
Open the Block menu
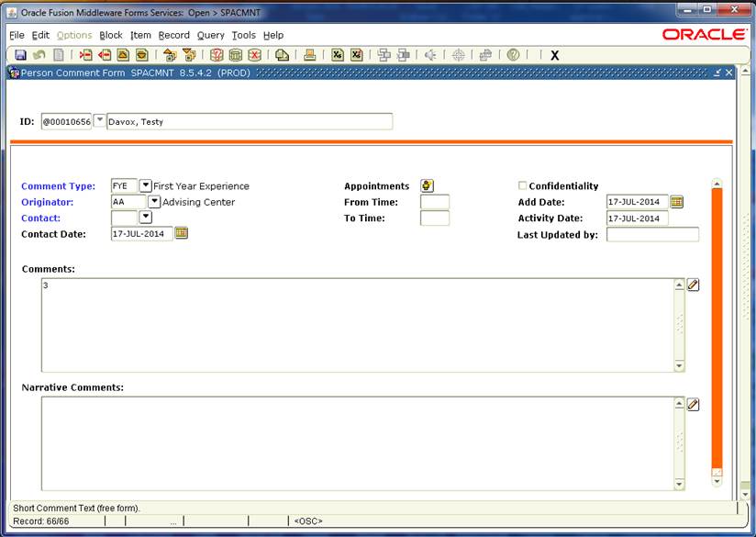(x=110, y=35)
